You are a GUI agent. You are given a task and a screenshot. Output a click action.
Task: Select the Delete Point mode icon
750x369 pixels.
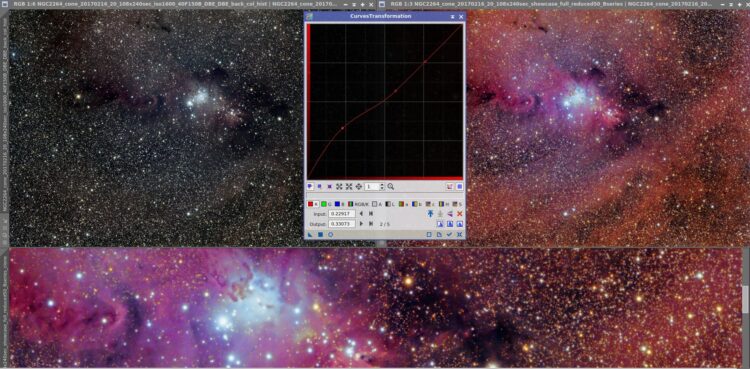pos(330,187)
